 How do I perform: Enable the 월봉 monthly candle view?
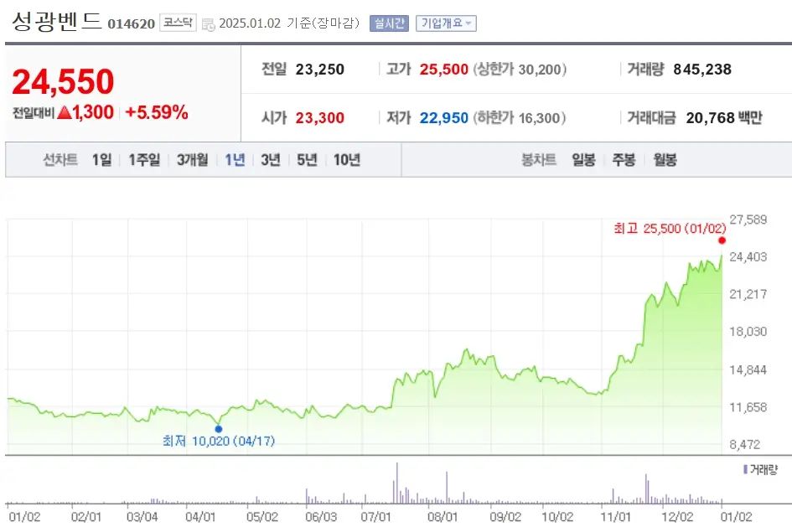(x=665, y=159)
